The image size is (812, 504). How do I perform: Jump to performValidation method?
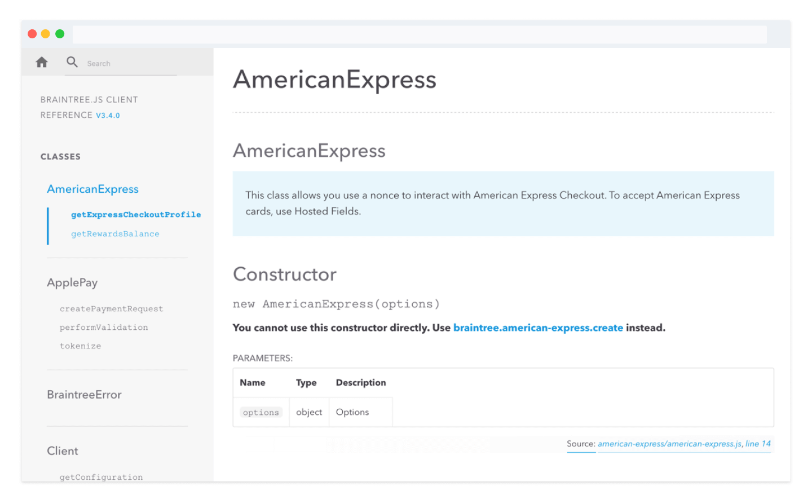point(104,328)
